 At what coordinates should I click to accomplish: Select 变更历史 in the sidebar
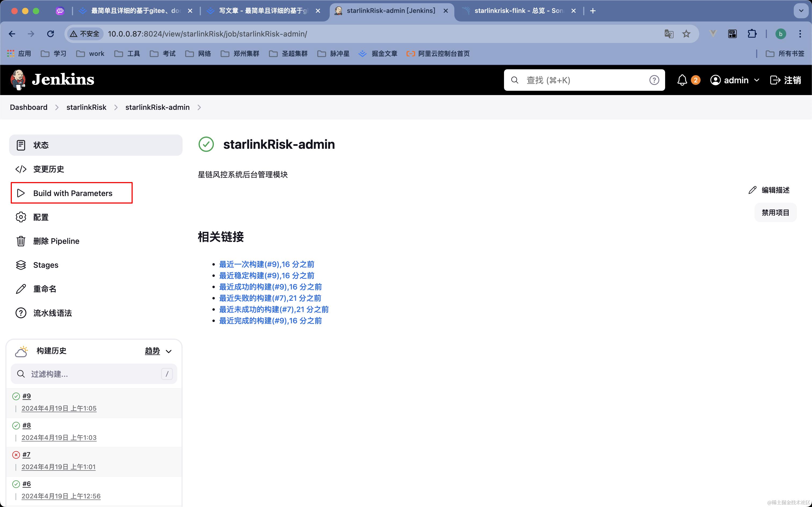(48, 169)
